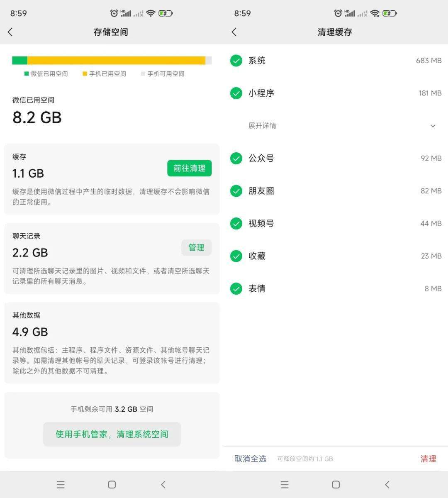Tap the Wi-Fi icon on 清理缓存 screen

pos(375,13)
